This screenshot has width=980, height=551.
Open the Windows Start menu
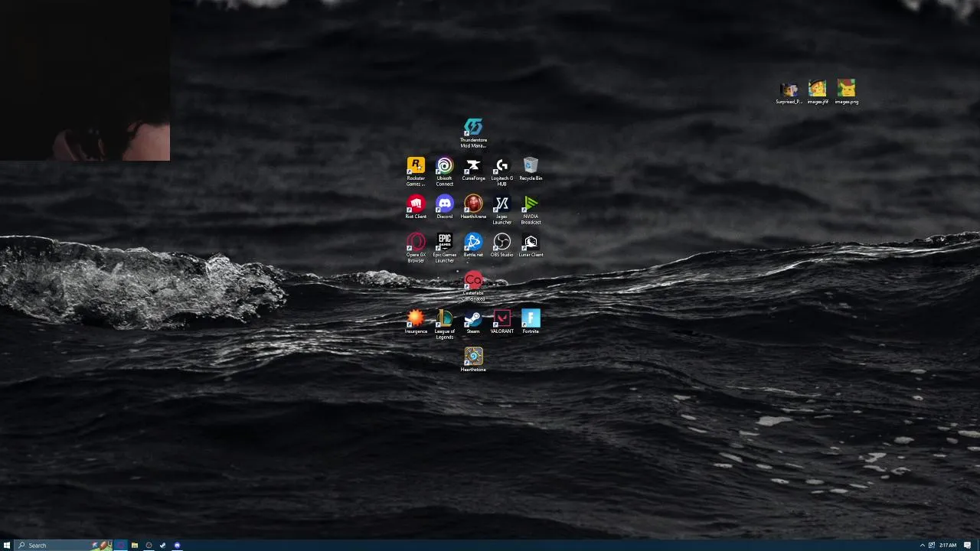coord(7,545)
